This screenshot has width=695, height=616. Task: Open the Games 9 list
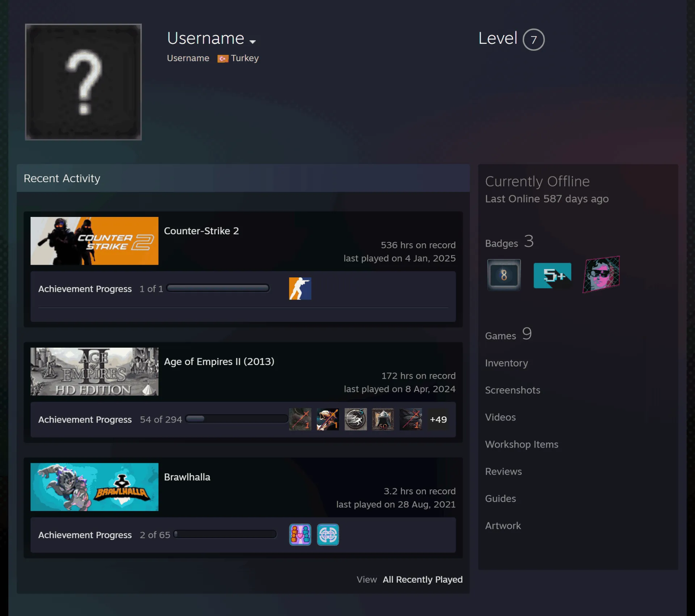point(508,334)
